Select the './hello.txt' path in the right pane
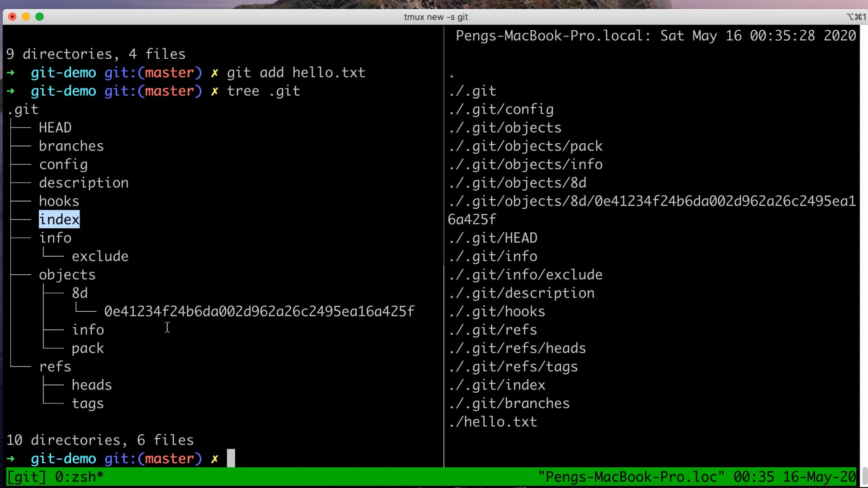868x488 pixels. pos(493,421)
